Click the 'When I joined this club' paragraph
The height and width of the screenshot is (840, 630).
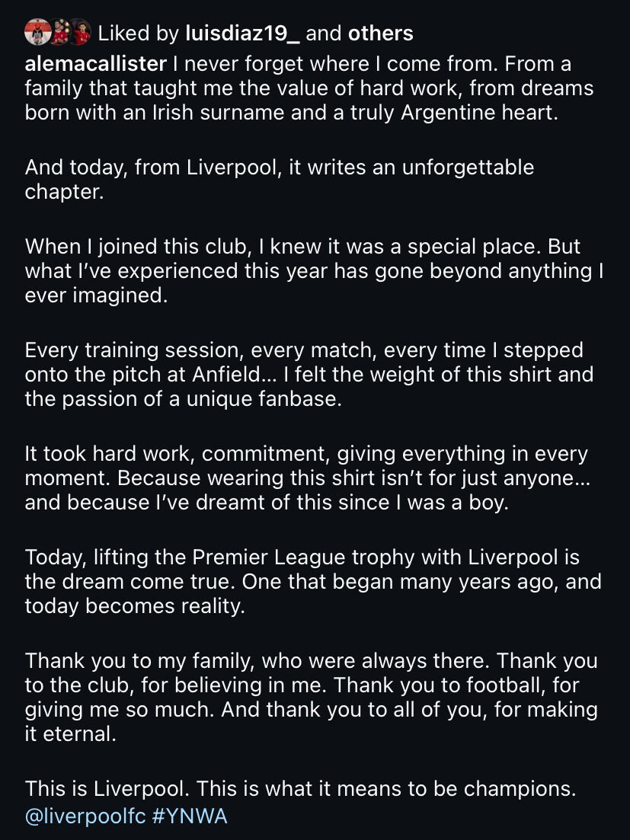(x=314, y=270)
